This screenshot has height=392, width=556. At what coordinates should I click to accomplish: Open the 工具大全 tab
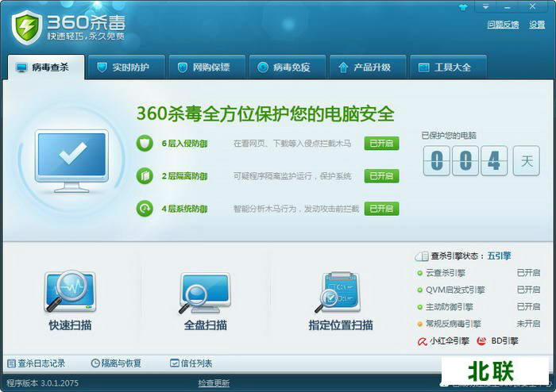[x=445, y=67]
